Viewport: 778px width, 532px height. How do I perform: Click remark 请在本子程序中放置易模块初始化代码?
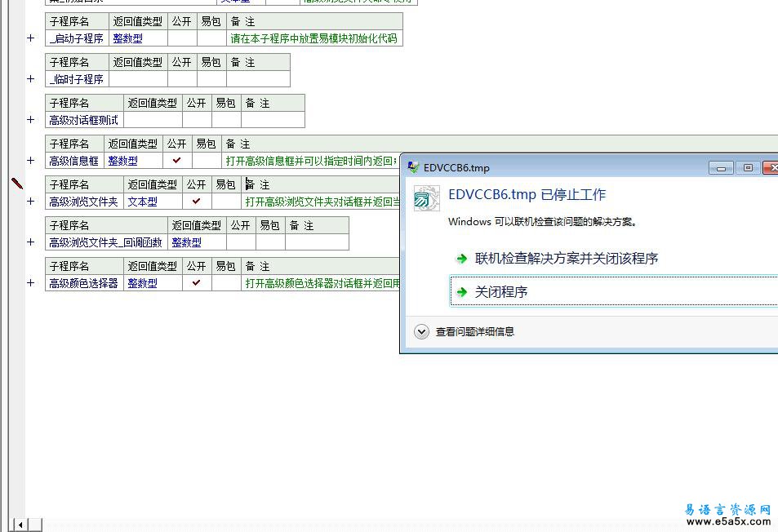(x=314, y=38)
